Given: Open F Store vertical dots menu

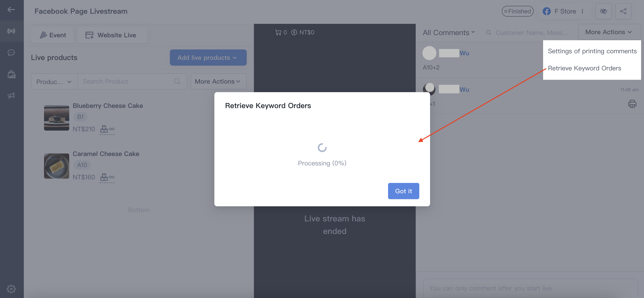Looking at the screenshot, I should click(x=582, y=11).
